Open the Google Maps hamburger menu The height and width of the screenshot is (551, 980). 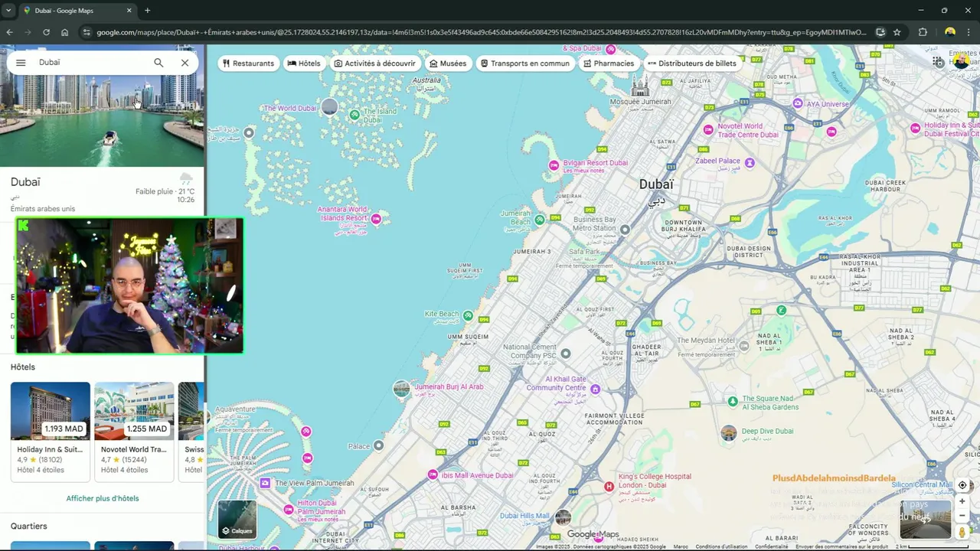(21, 63)
